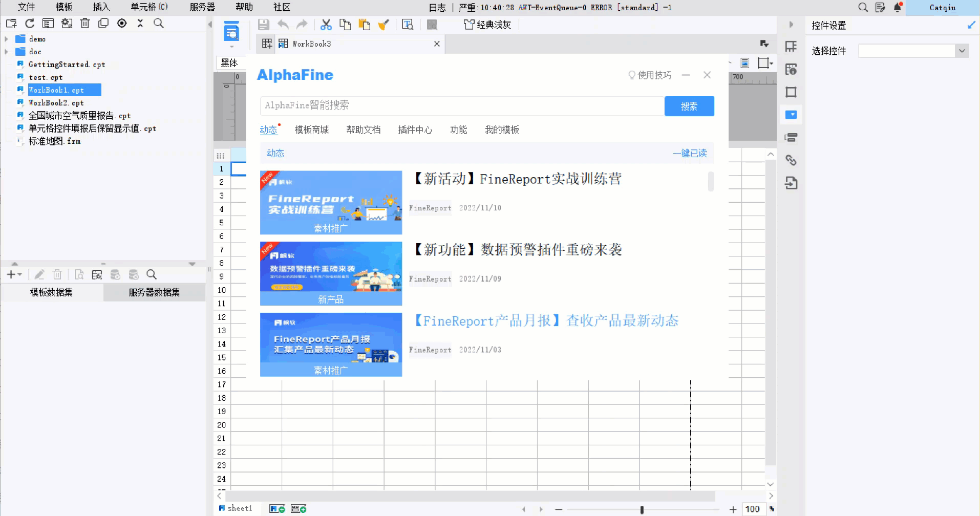Click the FineReport实战训练营 banner thumbnail

click(331, 203)
